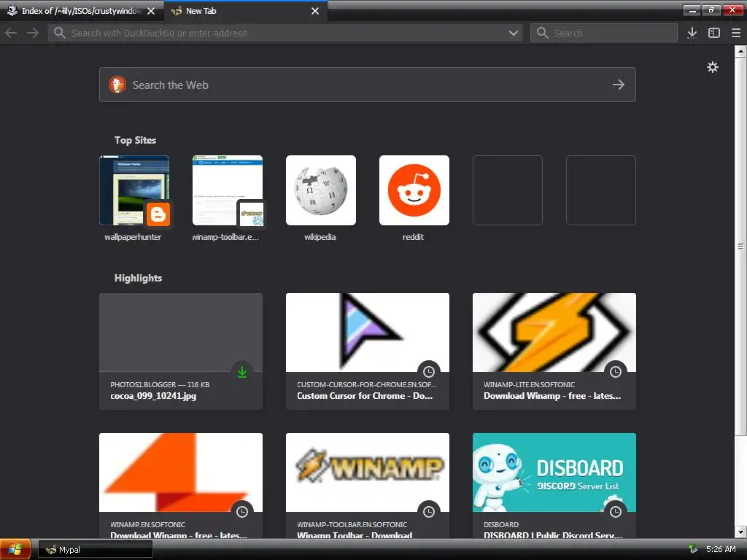Click the scrollbar down arrow
Image resolution: width=747 pixels, height=560 pixels.
point(740,532)
